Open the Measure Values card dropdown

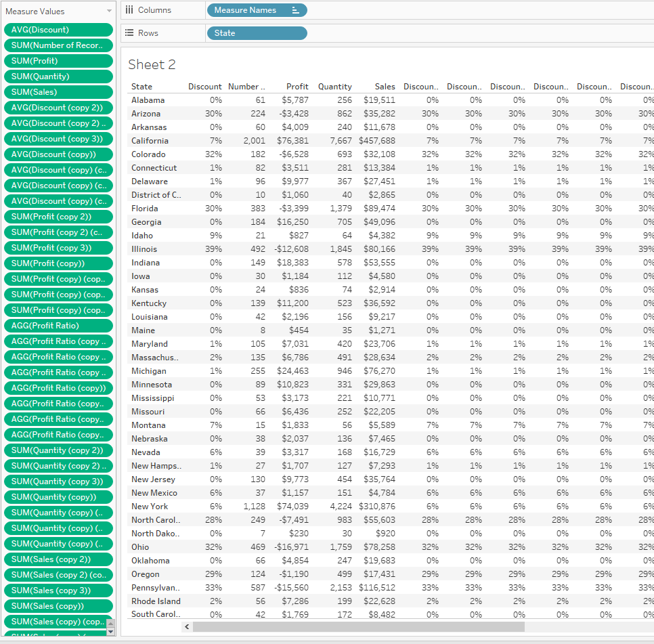[110, 12]
